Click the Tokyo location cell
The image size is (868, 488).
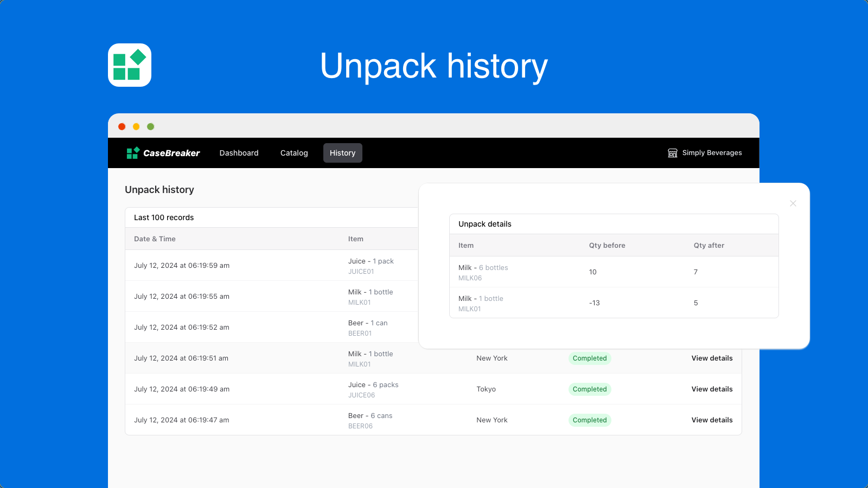[x=486, y=389]
